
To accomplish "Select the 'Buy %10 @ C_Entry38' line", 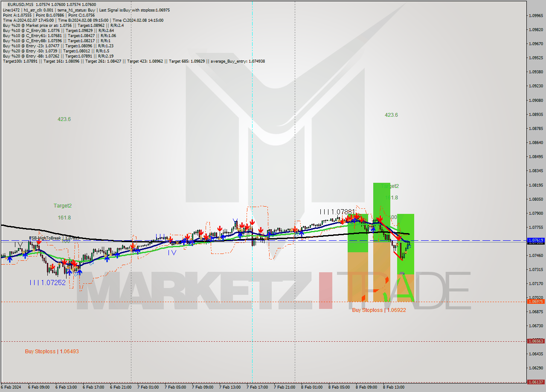I will 58,30.
